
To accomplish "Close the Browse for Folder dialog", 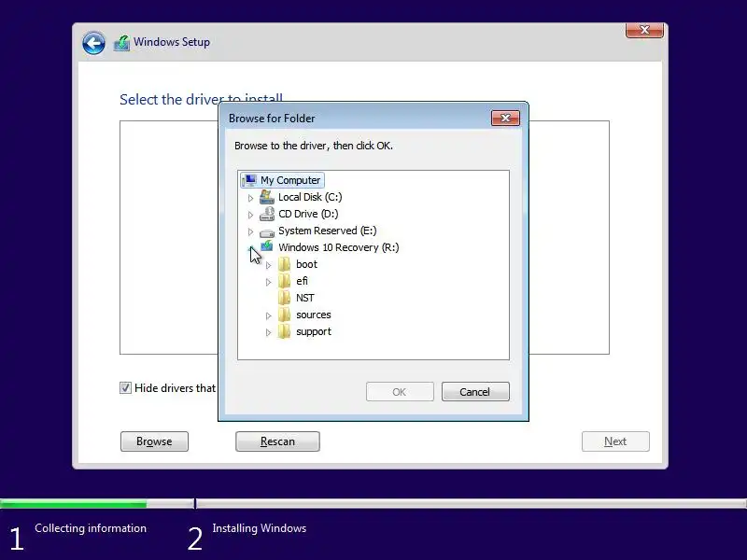I will click(505, 119).
